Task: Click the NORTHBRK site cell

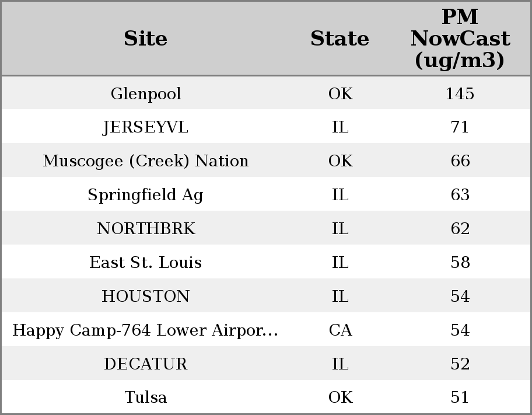Action: tap(145, 229)
